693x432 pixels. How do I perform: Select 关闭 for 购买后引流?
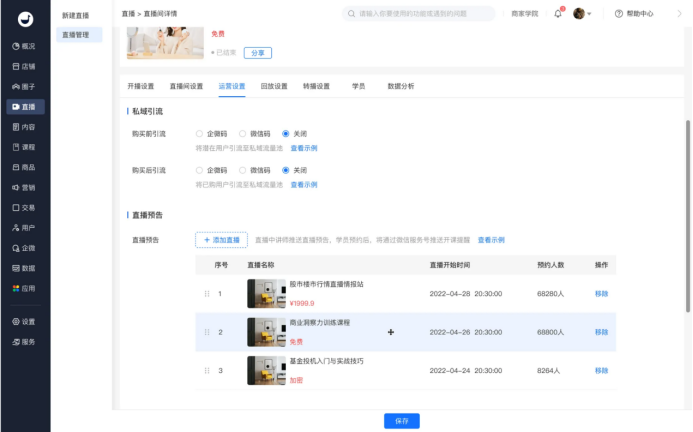[x=286, y=170]
